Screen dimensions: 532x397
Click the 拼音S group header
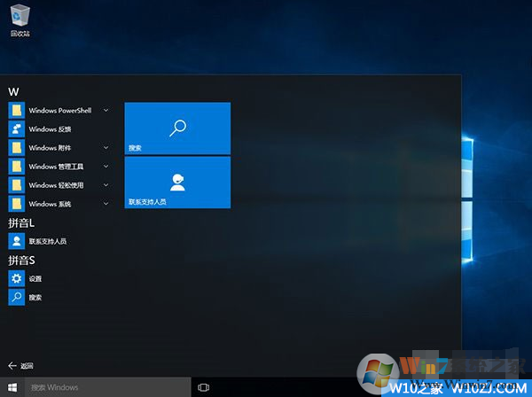[x=21, y=260]
